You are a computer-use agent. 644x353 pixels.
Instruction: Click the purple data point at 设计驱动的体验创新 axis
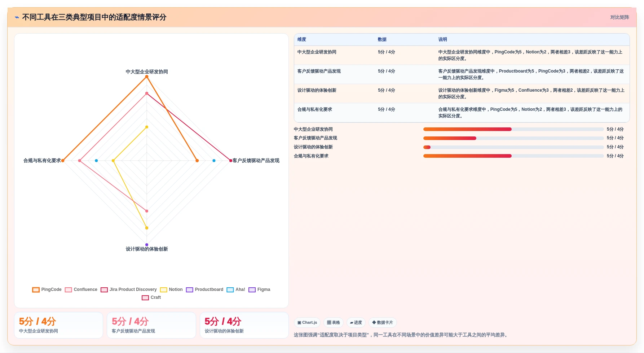147,245
